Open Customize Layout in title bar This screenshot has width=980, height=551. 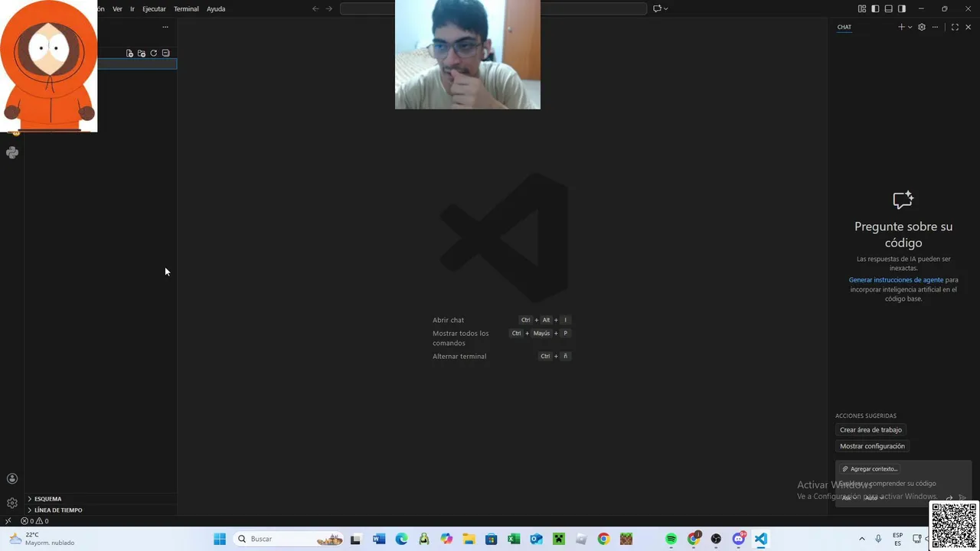coord(862,8)
